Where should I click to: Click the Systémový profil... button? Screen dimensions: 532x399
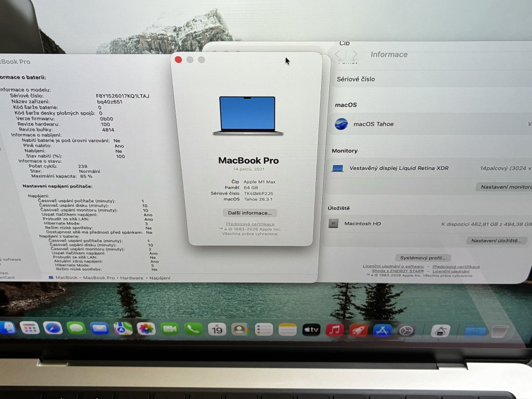click(422, 258)
